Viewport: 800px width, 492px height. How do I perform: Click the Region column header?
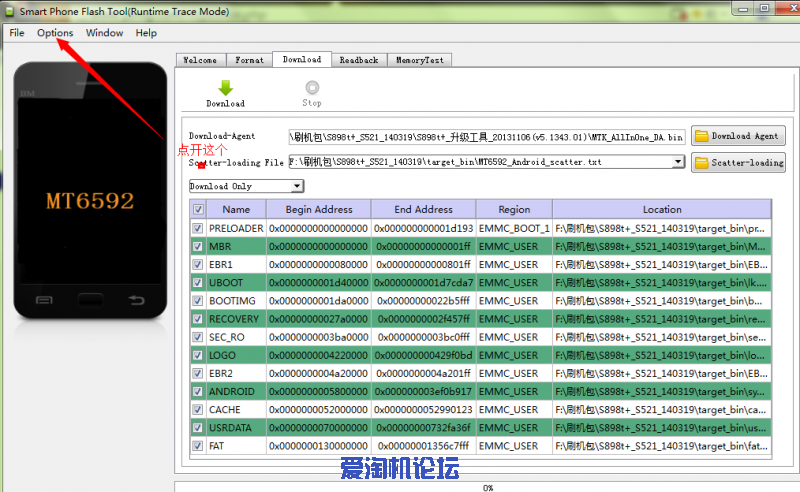click(514, 209)
